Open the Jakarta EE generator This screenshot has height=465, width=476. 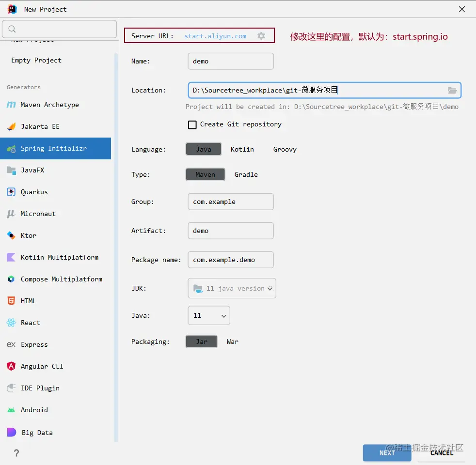coord(41,126)
